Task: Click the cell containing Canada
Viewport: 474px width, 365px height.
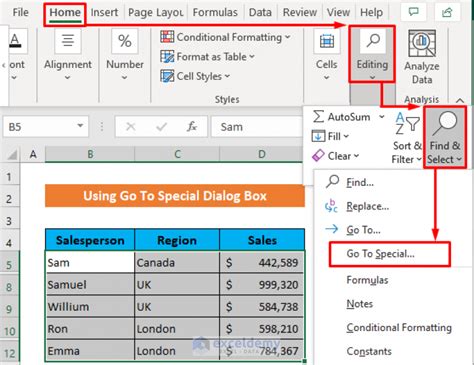Action: coord(177,262)
